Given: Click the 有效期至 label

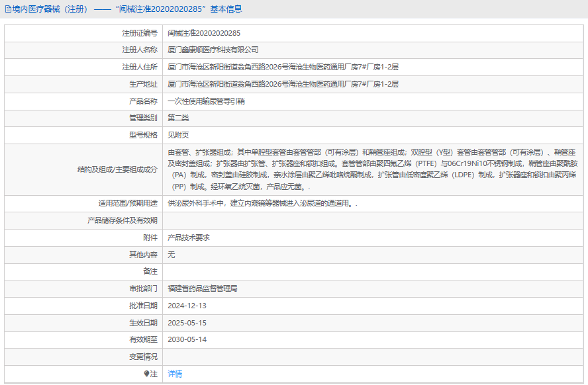Looking at the screenshot, I should [143, 339].
